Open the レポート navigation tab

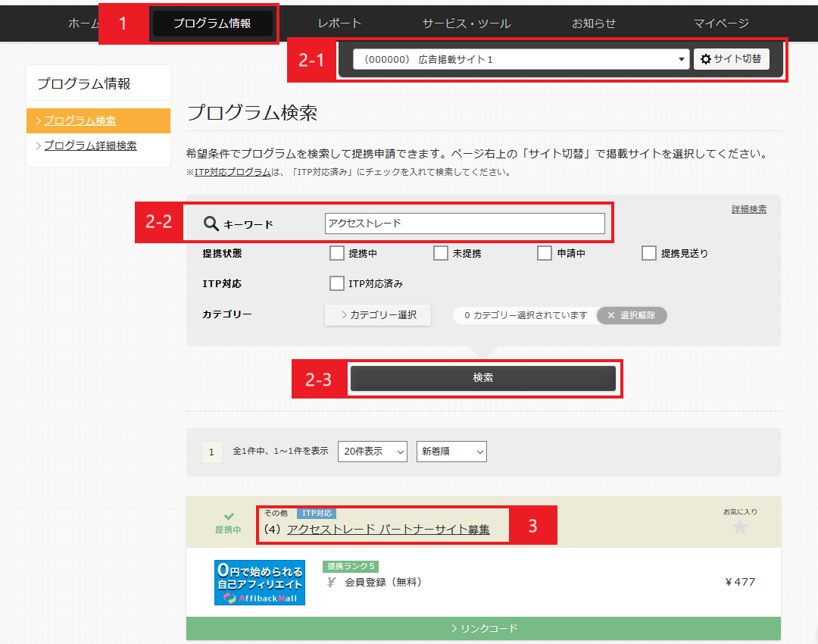pos(339,23)
